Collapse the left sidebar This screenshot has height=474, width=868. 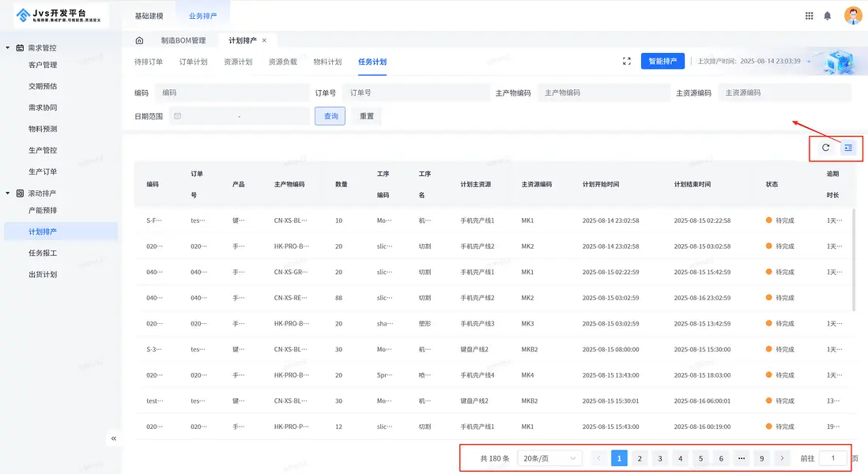coord(114,438)
